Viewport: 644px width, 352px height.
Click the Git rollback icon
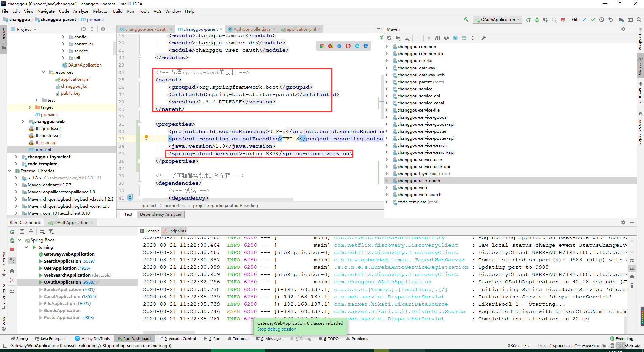pyautogui.click(x=610, y=20)
